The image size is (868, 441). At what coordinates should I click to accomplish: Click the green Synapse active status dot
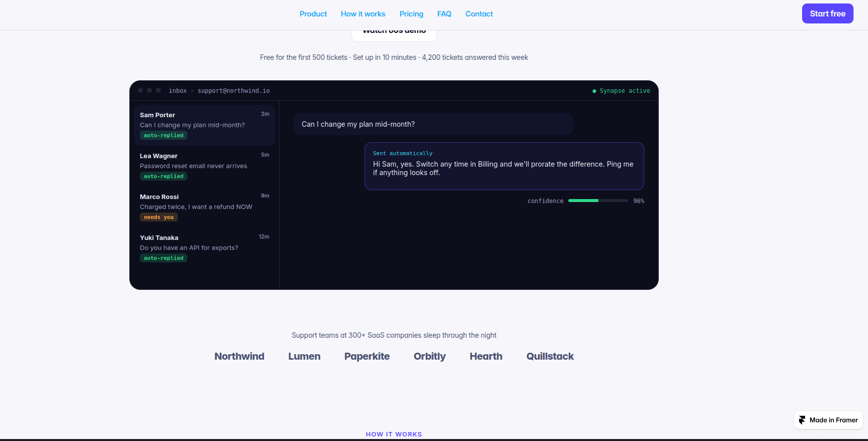pos(594,91)
